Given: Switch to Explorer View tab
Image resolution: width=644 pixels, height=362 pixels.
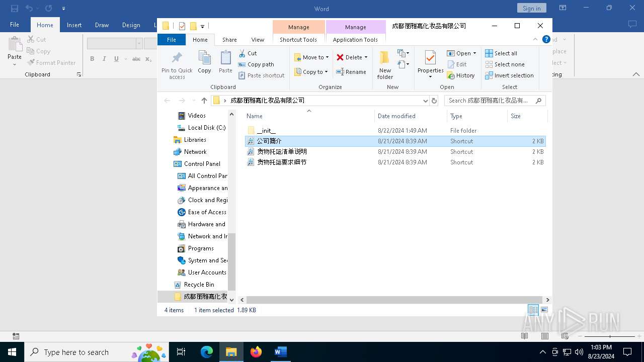Looking at the screenshot, I should [x=258, y=40].
